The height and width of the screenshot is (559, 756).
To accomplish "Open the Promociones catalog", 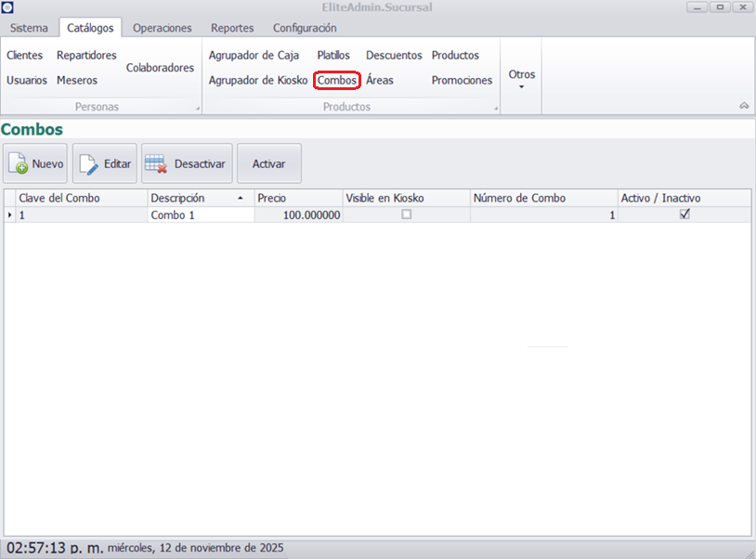I will tap(462, 81).
